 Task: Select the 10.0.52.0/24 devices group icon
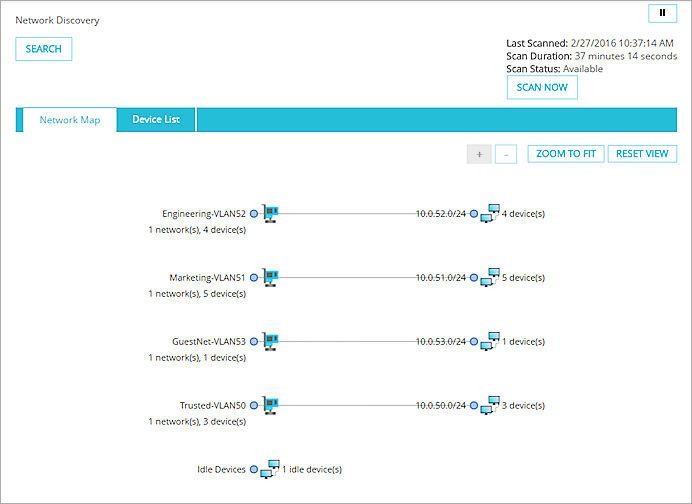click(490, 214)
